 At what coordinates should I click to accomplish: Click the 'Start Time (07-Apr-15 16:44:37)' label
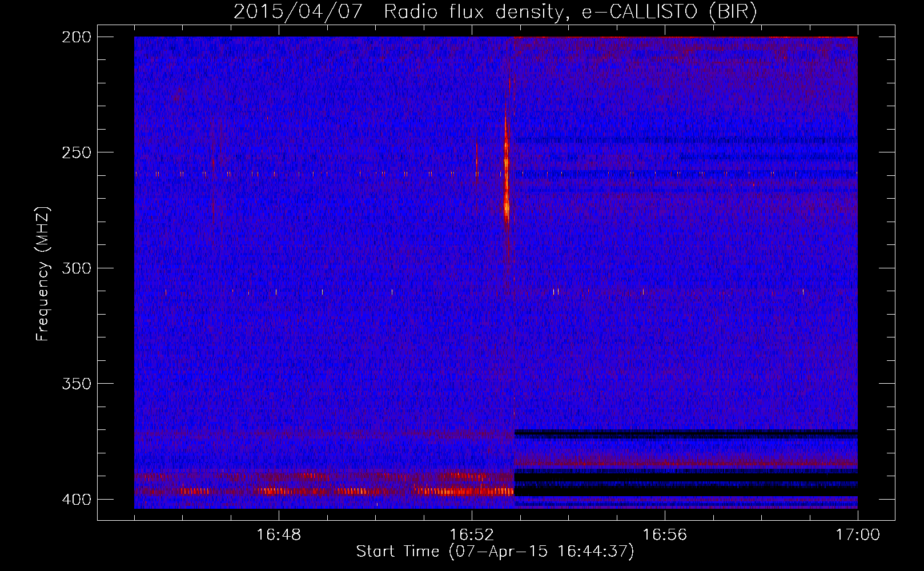[x=495, y=552]
